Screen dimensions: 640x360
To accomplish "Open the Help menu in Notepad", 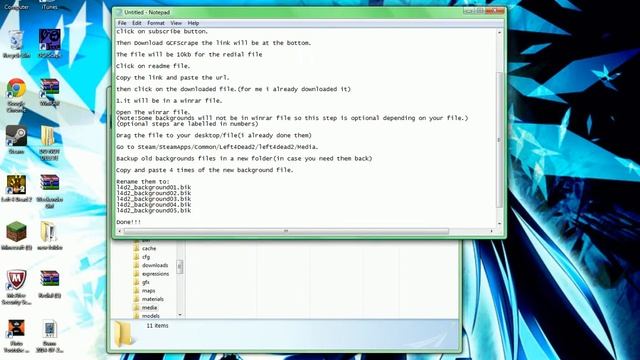I will 193,23.
